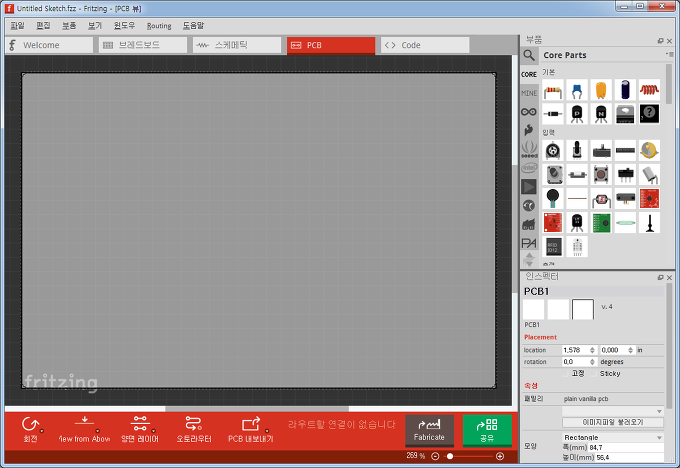
Task: Select the MINE parts bin
Action: pos(529,93)
